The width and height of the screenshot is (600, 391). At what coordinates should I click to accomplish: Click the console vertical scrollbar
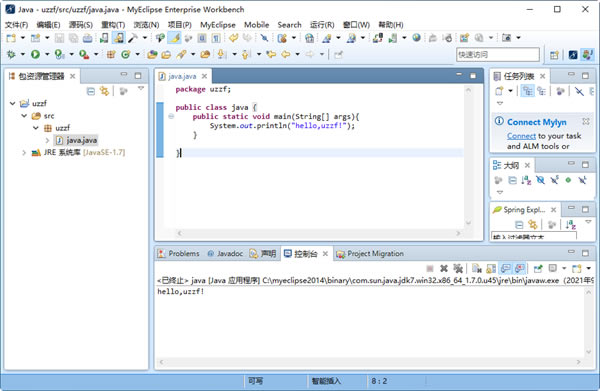click(589, 322)
